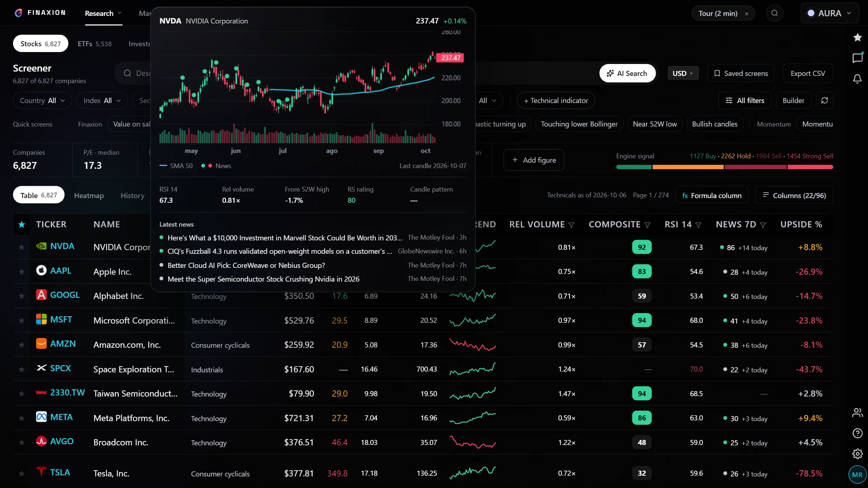
Task: Open the Better Cloud AI Pick news item
Action: pyautogui.click(x=246, y=265)
